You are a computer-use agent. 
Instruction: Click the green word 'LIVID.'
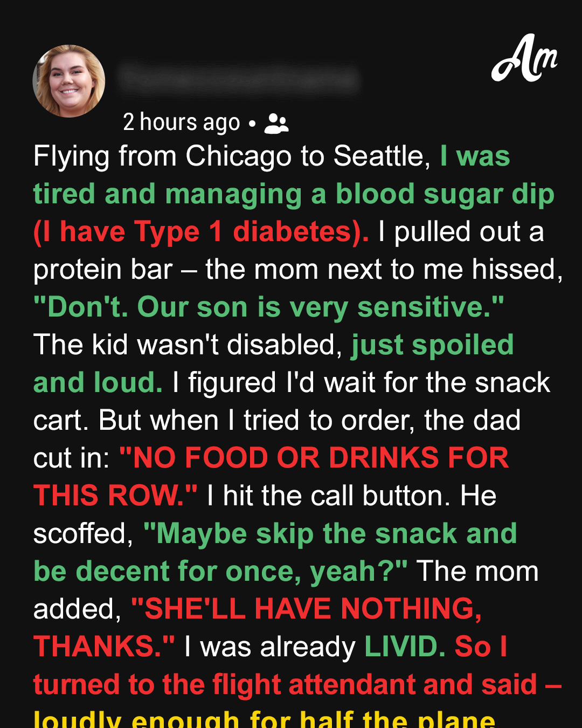click(x=405, y=647)
